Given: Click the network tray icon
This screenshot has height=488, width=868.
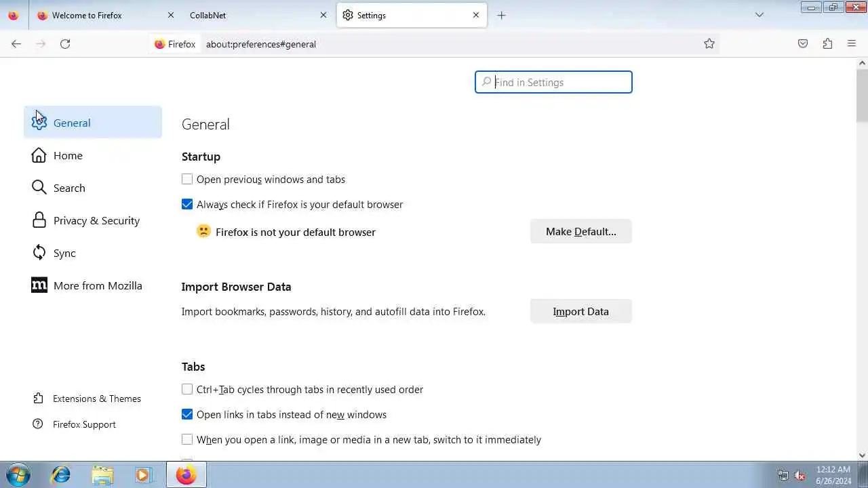Looking at the screenshot, I should tap(783, 475).
